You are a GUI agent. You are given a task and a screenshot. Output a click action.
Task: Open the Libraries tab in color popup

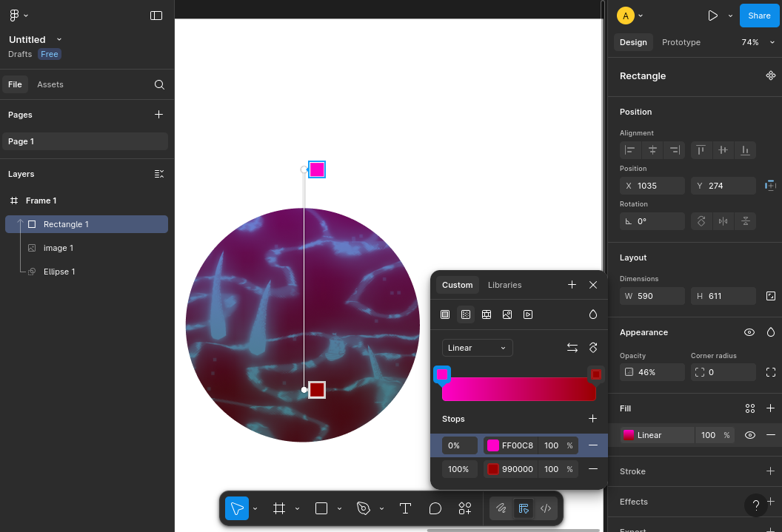click(504, 285)
